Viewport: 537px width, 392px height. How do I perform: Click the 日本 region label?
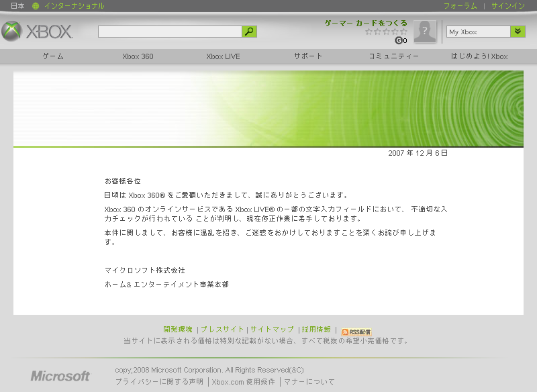coord(17,6)
